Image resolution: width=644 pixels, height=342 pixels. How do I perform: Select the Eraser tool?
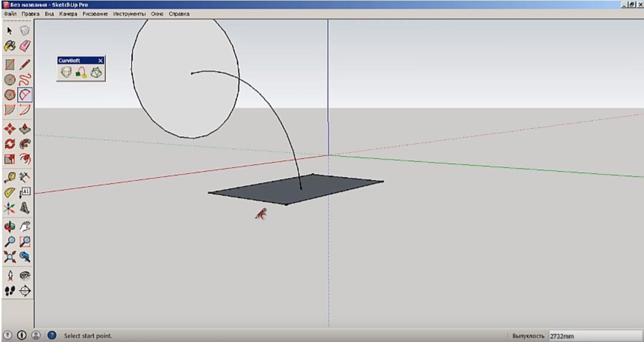[x=25, y=46]
